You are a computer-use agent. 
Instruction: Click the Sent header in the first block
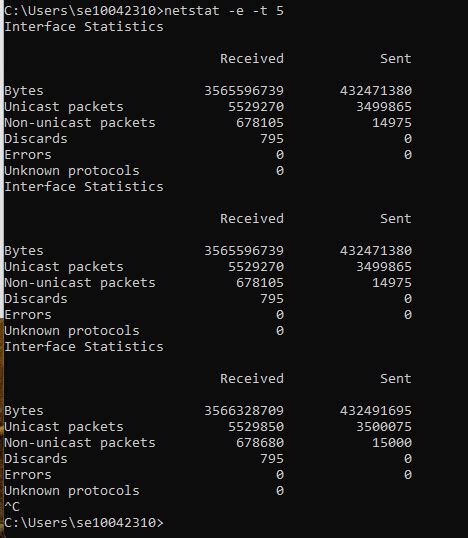click(x=396, y=59)
